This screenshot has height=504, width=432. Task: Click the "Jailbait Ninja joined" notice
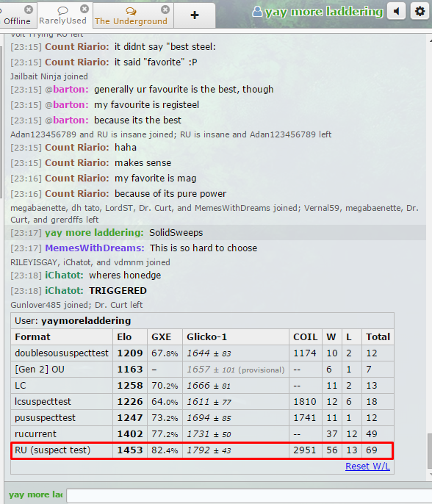[48, 76]
